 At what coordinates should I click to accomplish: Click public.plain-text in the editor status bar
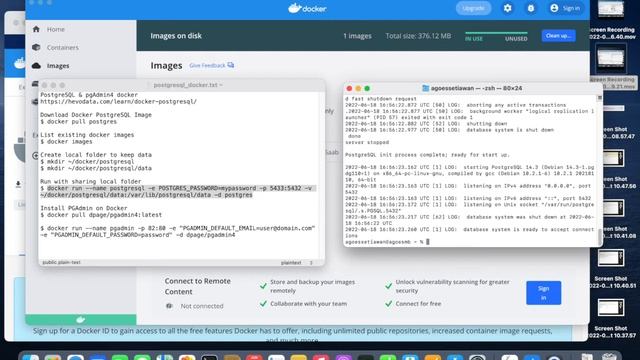pyautogui.click(x=62, y=262)
